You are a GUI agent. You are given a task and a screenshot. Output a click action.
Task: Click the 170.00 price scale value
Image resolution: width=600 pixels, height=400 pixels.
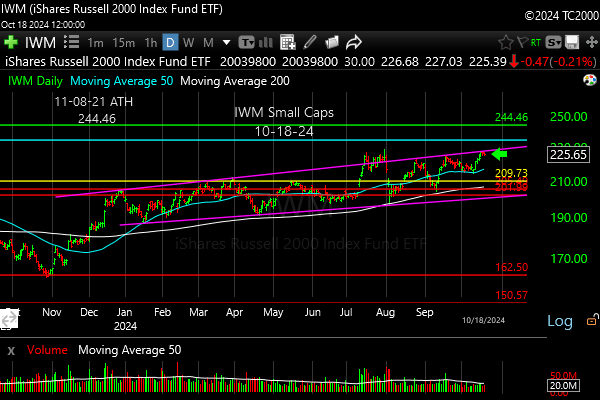click(x=569, y=259)
